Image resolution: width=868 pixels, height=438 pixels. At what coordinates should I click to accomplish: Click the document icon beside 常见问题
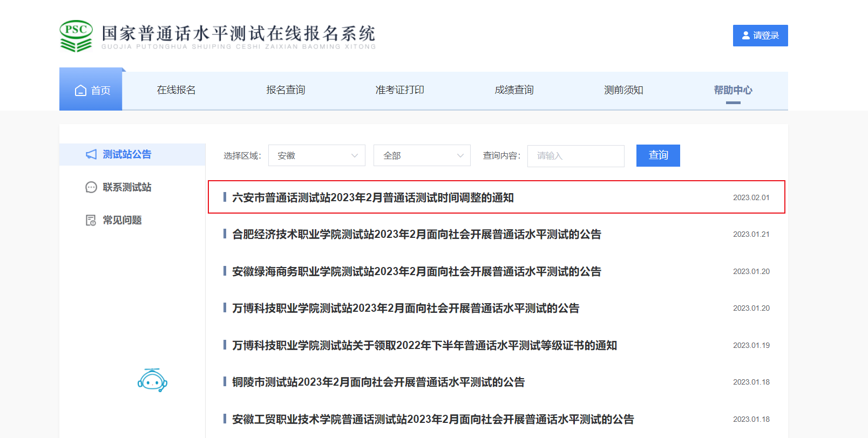click(x=91, y=220)
